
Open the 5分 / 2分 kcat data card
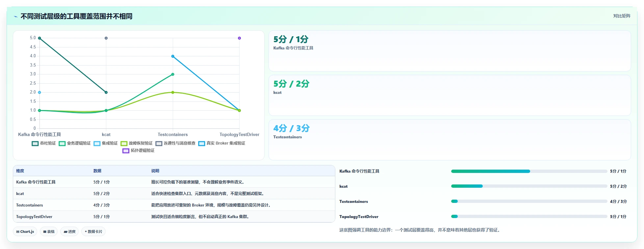coord(450,96)
